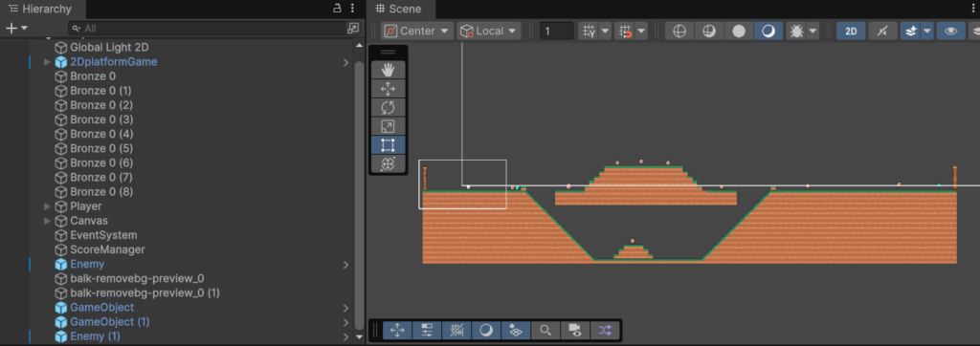This screenshot has height=346, width=980.
Task: Open prefab arrow for GameObject
Action: [345, 307]
